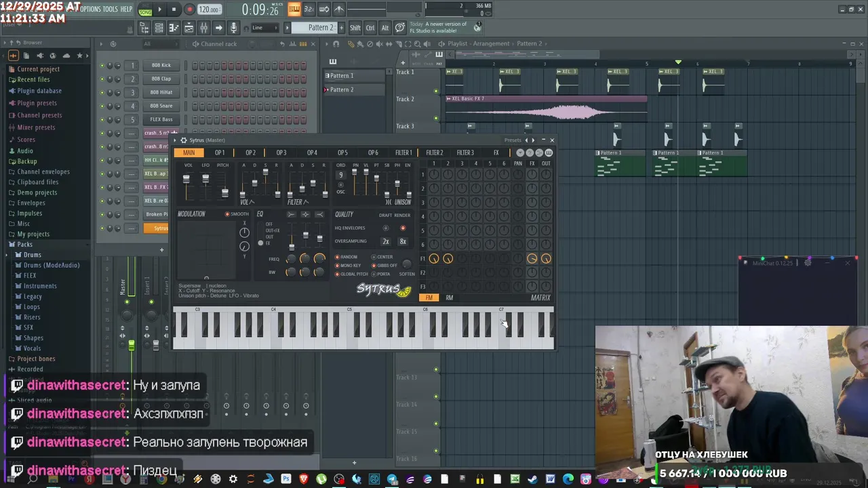This screenshot has height=488, width=868.
Task: Switch to Sytrus FX tab
Action: [x=496, y=153]
